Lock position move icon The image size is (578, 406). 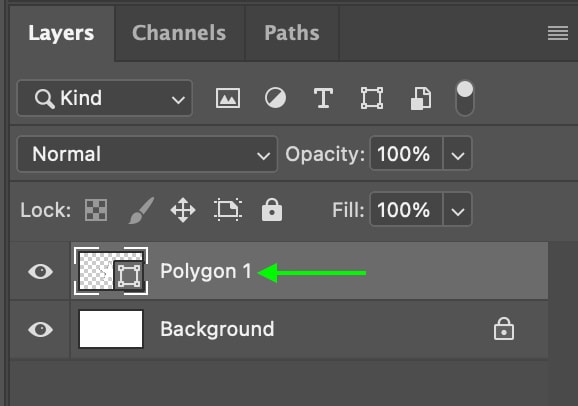(183, 210)
